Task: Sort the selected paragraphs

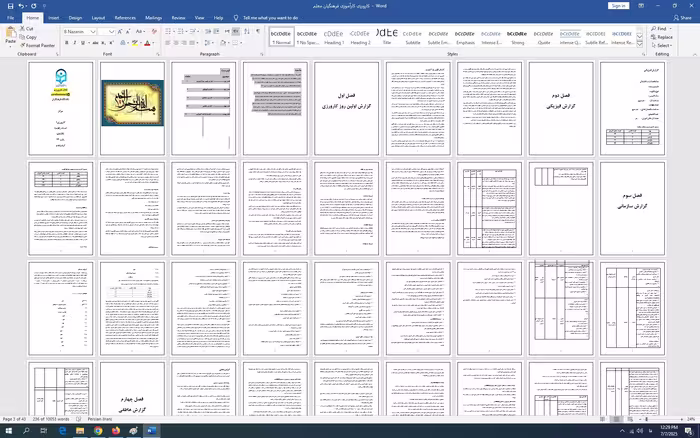Action: 247,31
